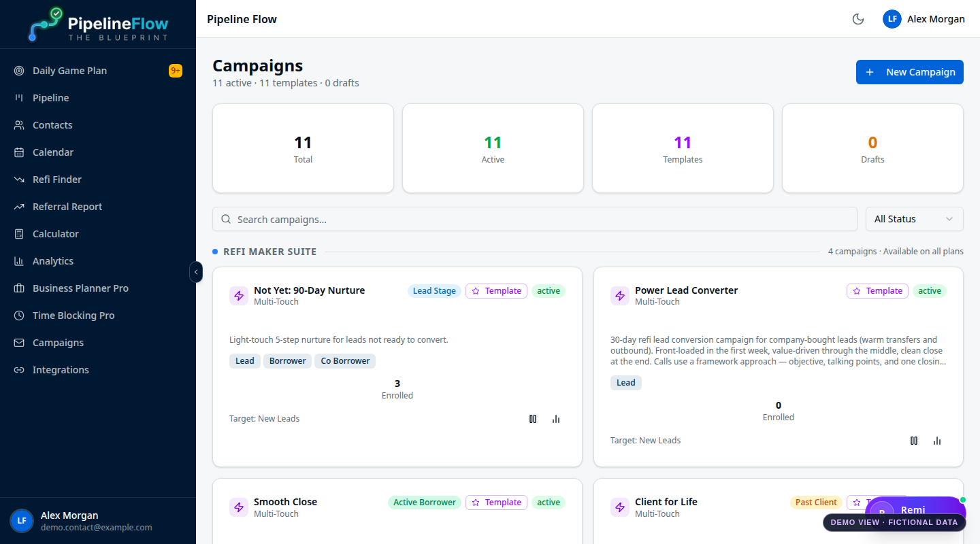This screenshot has height=544, width=980.
Task: Click the New Campaign button
Action: coord(909,72)
